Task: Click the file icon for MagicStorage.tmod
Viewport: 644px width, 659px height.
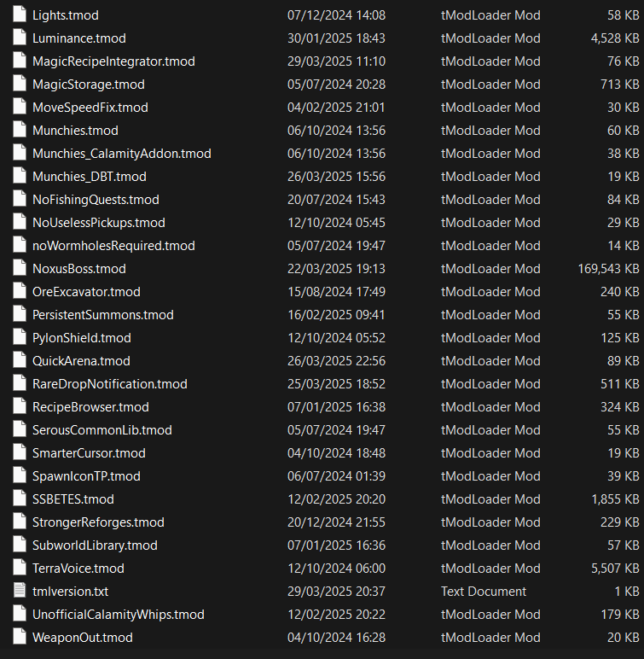Action: (20, 84)
